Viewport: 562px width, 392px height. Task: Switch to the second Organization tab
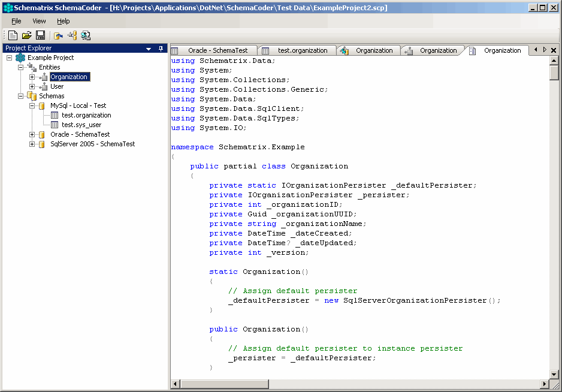[434, 50]
